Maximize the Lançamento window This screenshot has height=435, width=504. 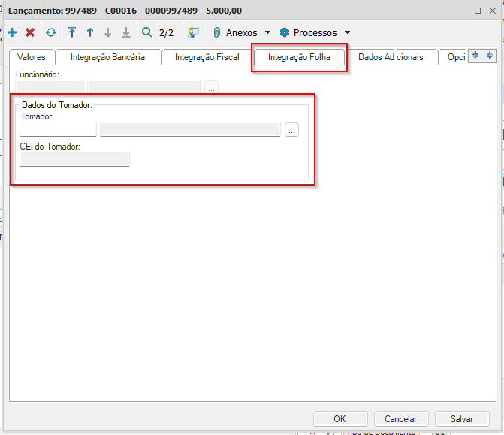pos(478,11)
